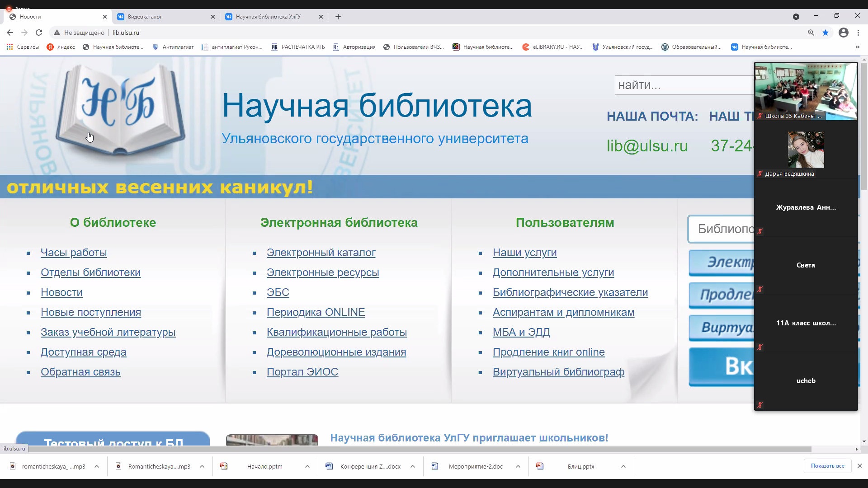Open РАСПЕЧАТКА РГБ bookmark
The width and height of the screenshot is (868, 488).
[298, 47]
